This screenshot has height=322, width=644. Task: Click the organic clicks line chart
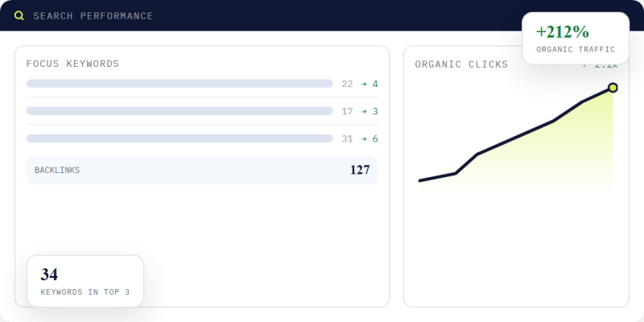[516, 138]
